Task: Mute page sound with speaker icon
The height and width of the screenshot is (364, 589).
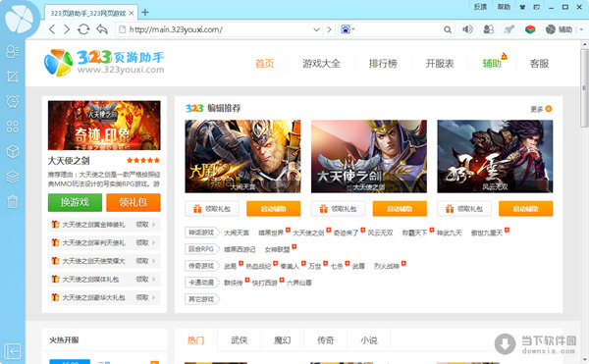Action: tap(467, 29)
